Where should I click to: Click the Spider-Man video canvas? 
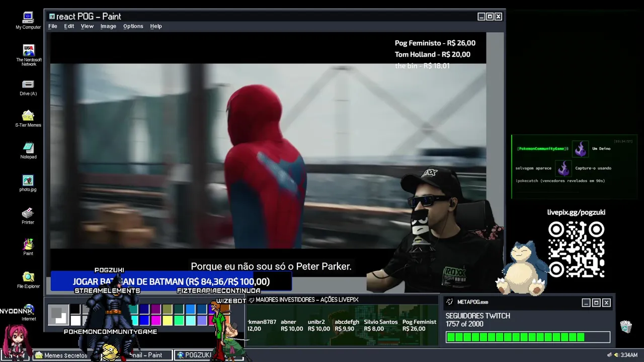(x=268, y=156)
